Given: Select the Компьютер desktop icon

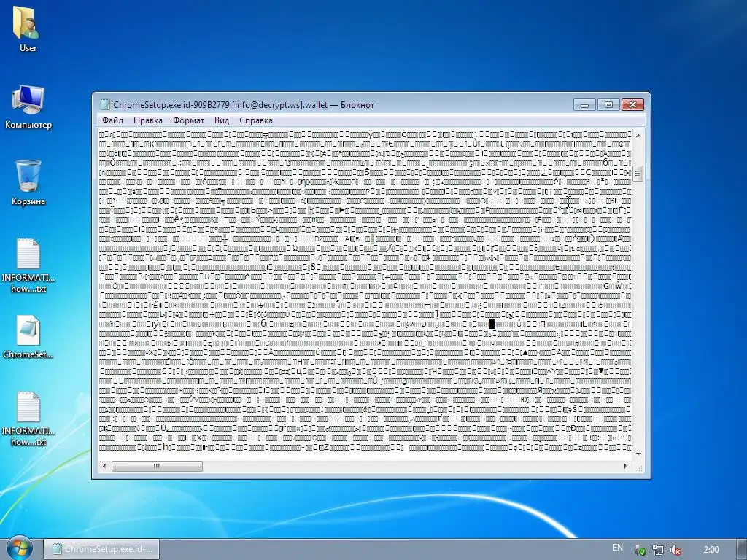Looking at the screenshot, I should (28, 107).
